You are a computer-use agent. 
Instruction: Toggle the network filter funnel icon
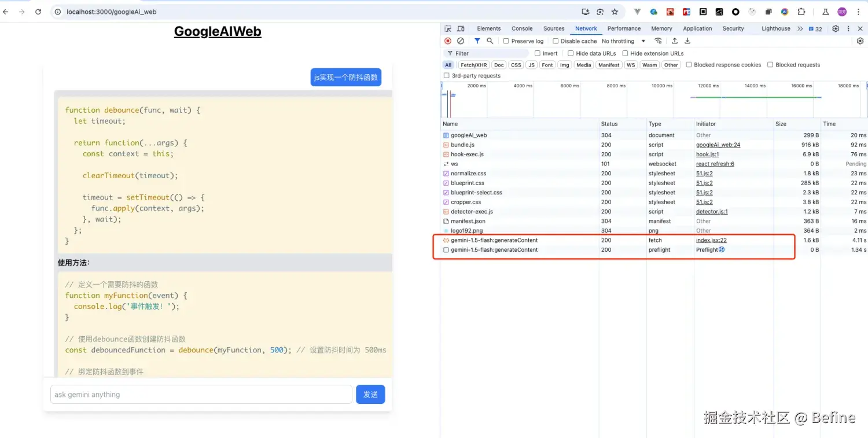pos(477,41)
